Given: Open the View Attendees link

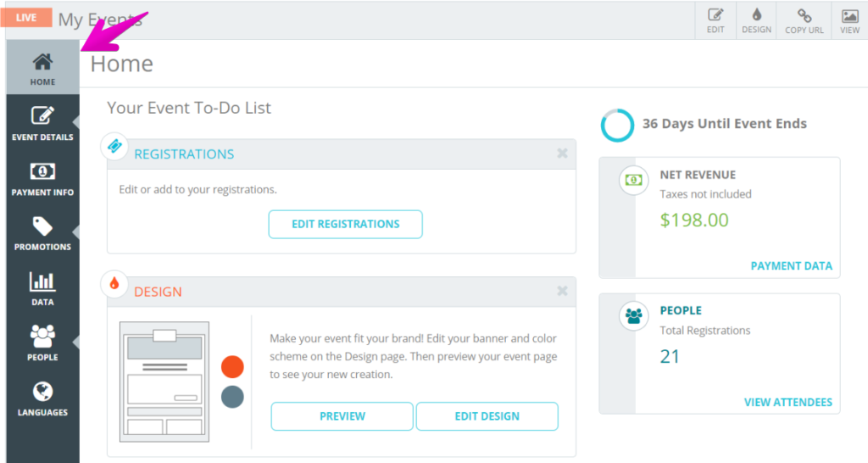Looking at the screenshot, I should 787,402.
